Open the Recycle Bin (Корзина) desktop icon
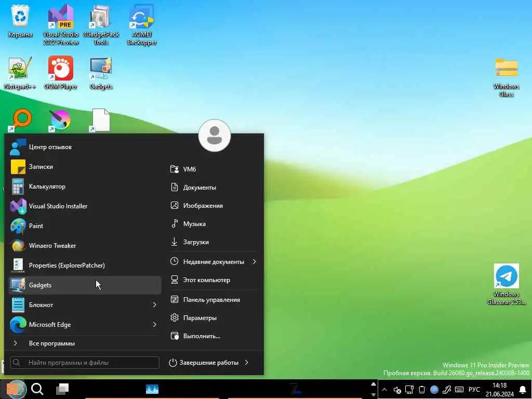The height and width of the screenshot is (399, 532). pos(20,21)
